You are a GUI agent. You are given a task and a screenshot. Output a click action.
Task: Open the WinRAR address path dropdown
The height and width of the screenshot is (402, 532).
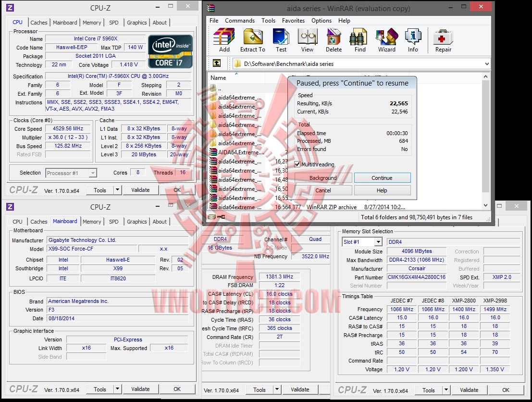487,63
